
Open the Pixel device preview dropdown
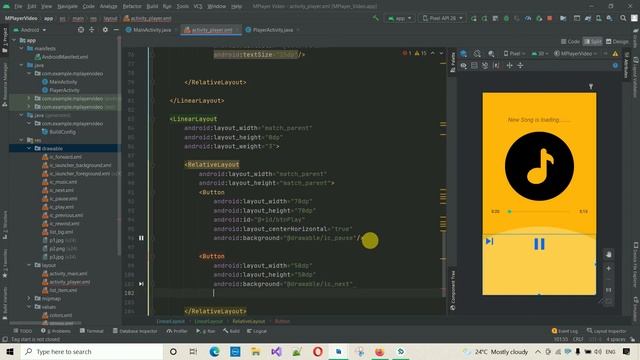click(514, 53)
